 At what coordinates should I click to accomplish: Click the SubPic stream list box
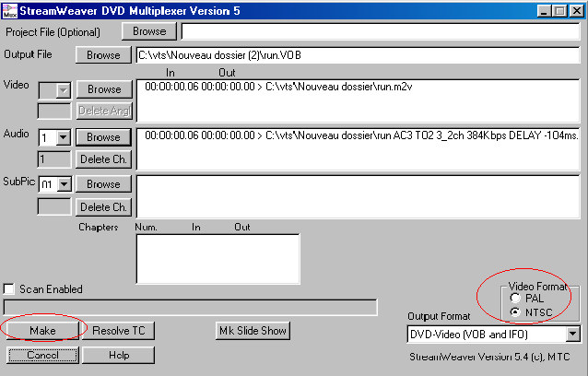[358, 196]
